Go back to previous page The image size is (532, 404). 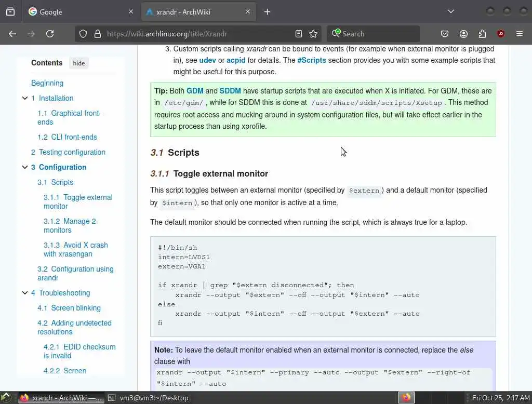[x=12, y=34]
